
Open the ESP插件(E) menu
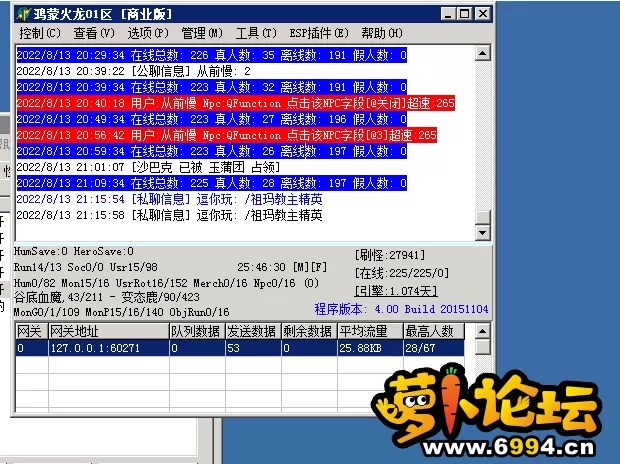point(319,33)
